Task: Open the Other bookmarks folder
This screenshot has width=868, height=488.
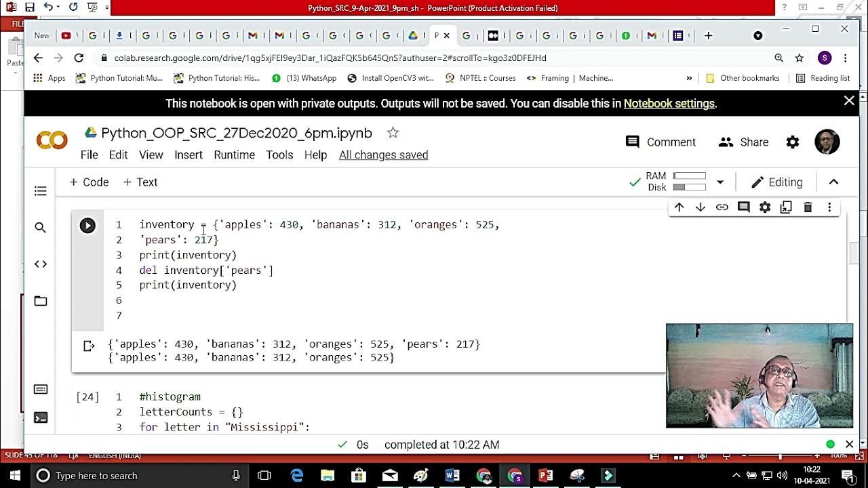Action: pyautogui.click(x=743, y=78)
